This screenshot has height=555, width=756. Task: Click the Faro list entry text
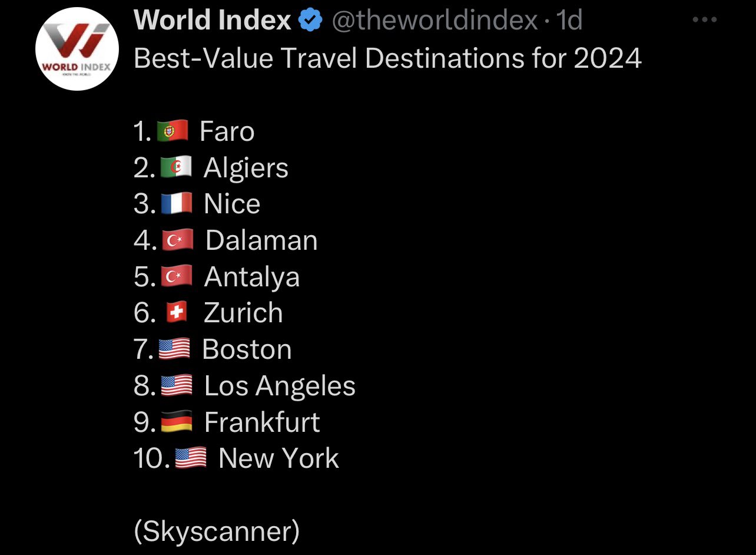click(227, 131)
